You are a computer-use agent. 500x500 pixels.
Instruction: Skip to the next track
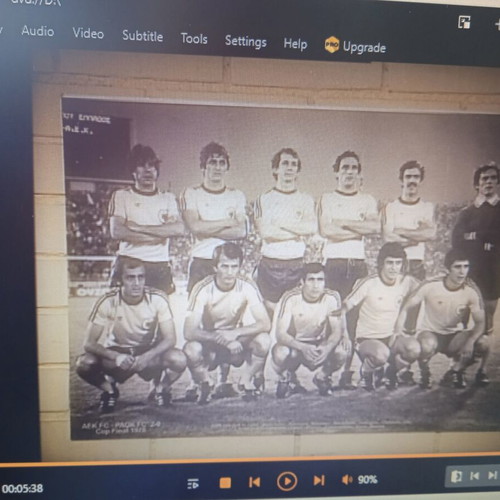coord(319,480)
